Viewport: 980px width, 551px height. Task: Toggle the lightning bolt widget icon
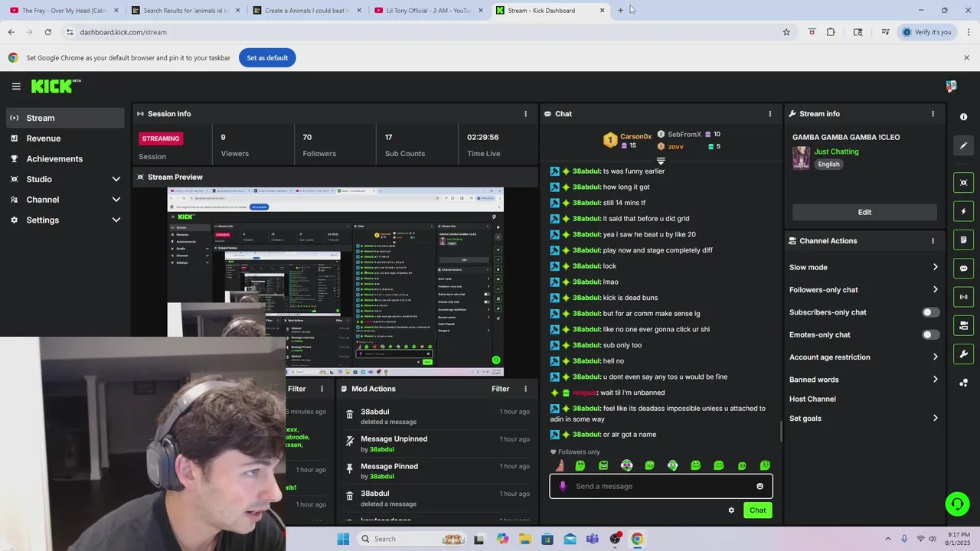pos(963,211)
